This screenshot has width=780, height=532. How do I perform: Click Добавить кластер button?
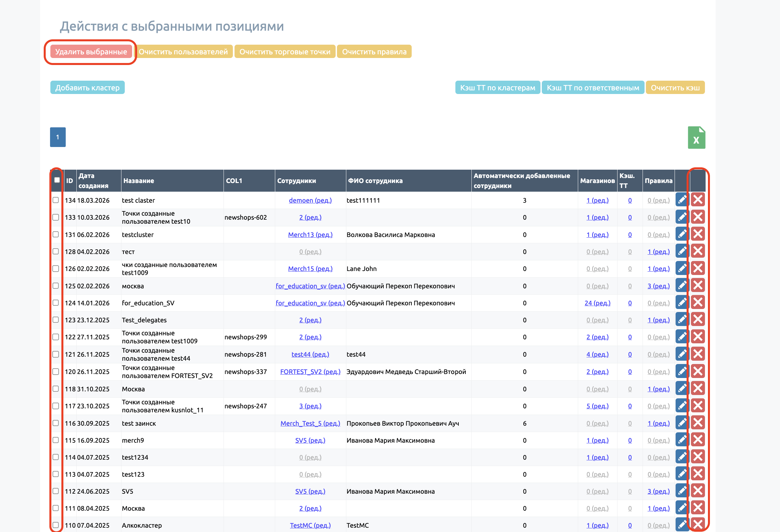[87, 88]
